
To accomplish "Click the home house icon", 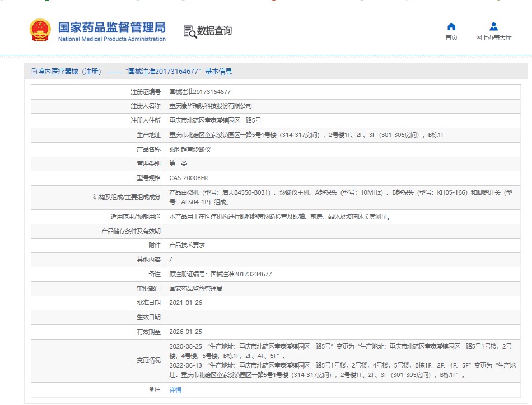I will (451, 26).
